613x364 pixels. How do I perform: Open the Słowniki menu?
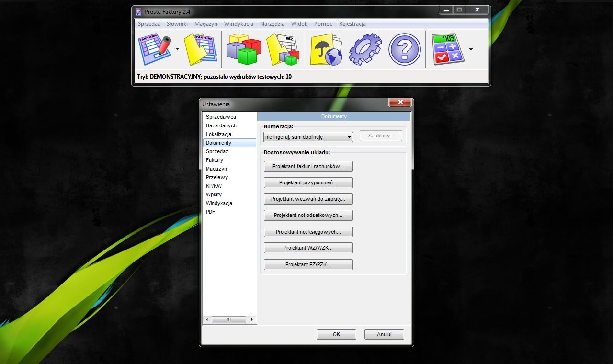click(x=177, y=24)
